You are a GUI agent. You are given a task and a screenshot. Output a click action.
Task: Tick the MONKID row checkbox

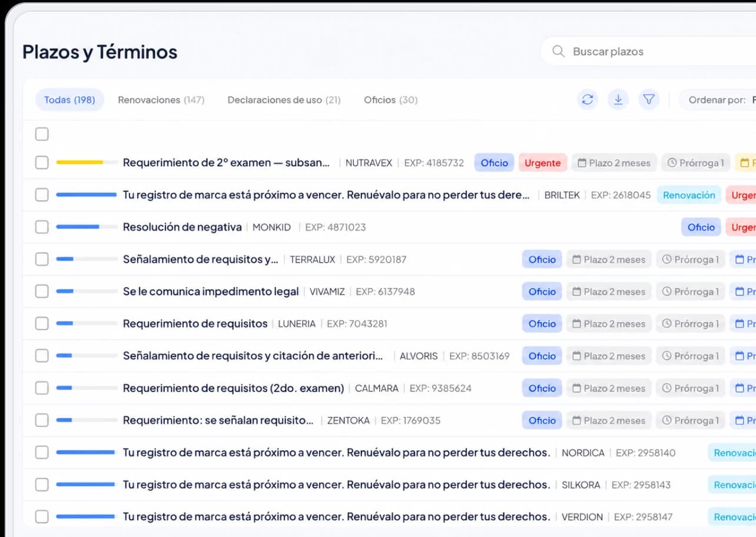[42, 227]
